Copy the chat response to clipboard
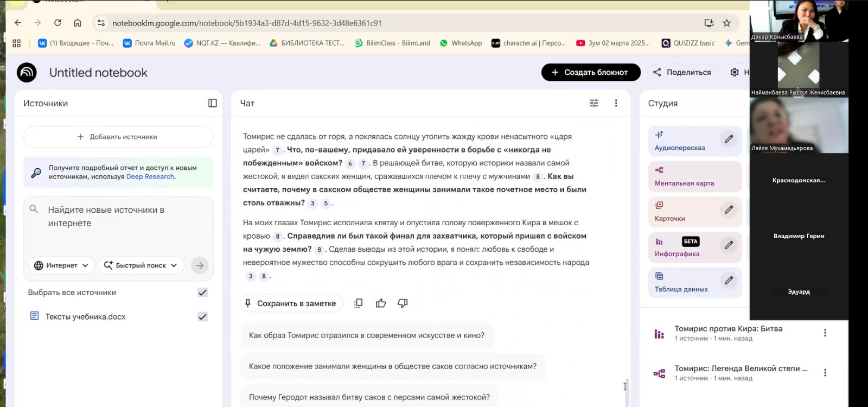Screen dimensions: 868x407 [358, 303]
